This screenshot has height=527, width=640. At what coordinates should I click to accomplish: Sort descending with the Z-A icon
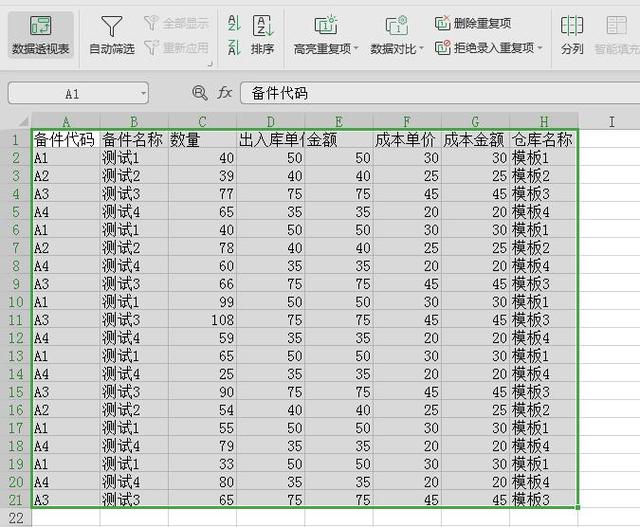tap(234, 48)
